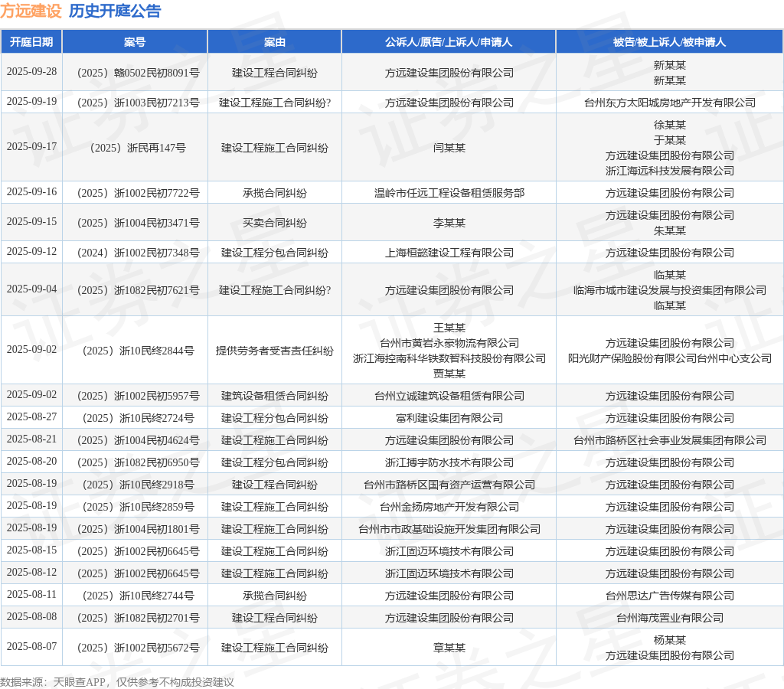Screen dimensions: 784x689
Task: Select defendant 台州思达广告传媒有限公司
Action: click(x=669, y=596)
